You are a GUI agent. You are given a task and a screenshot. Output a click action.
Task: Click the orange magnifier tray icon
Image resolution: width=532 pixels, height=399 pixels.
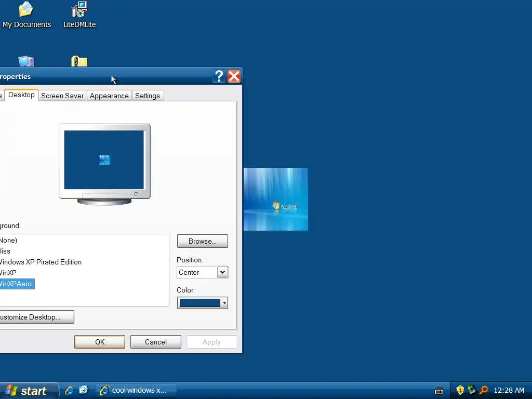[x=484, y=390]
